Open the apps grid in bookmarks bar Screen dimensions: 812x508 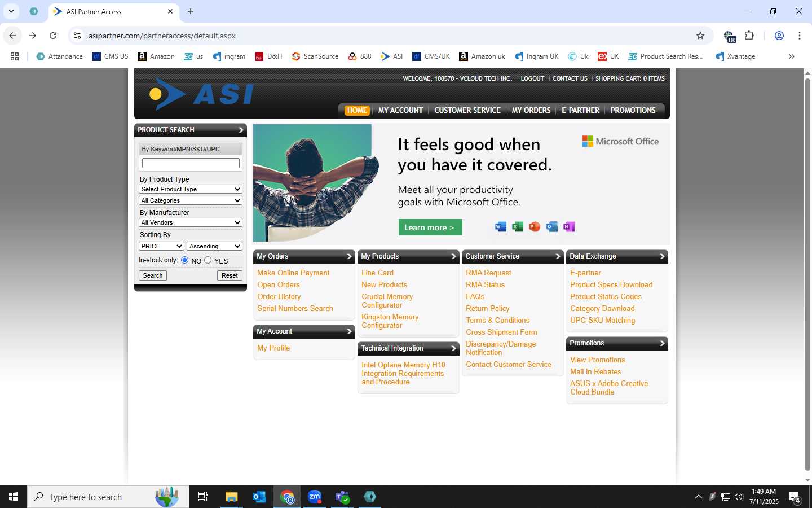pos(15,56)
